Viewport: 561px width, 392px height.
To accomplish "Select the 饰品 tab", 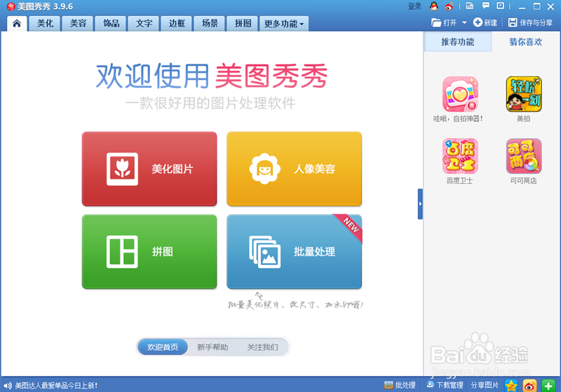I will (111, 24).
